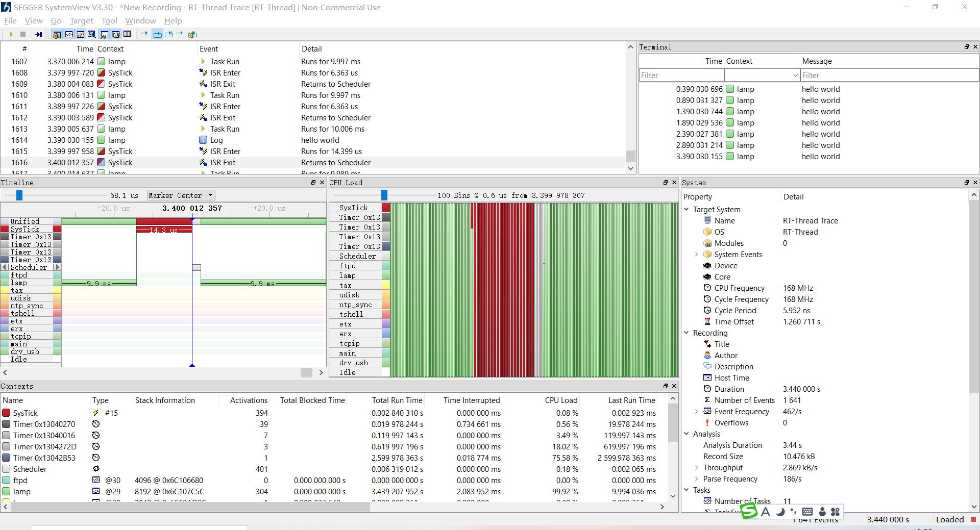Click the CPU Frequency clock icon in System

707,288
